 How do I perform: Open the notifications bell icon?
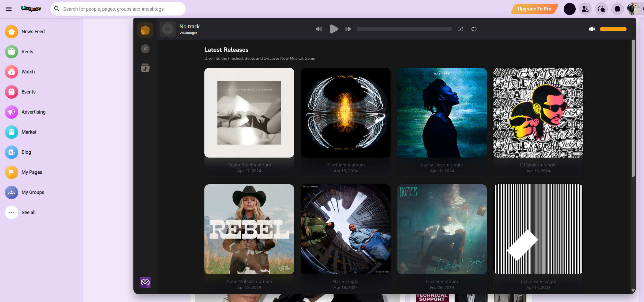pos(617,9)
